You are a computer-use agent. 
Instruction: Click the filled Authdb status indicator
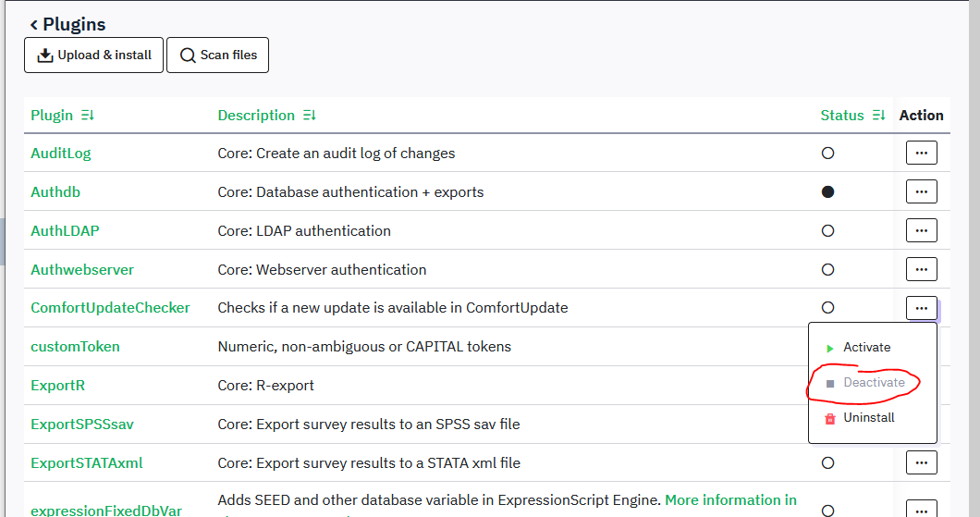click(x=827, y=192)
